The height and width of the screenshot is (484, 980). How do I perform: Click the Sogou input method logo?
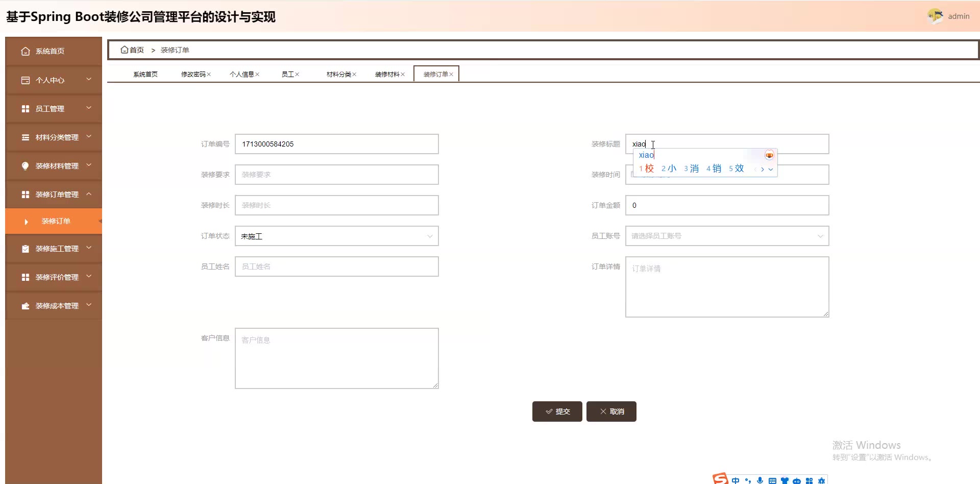pyautogui.click(x=721, y=479)
